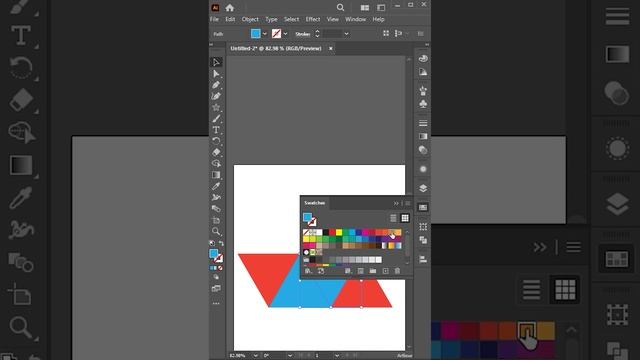Select the Direct Selection tool
The image size is (640, 360).
[216, 73]
